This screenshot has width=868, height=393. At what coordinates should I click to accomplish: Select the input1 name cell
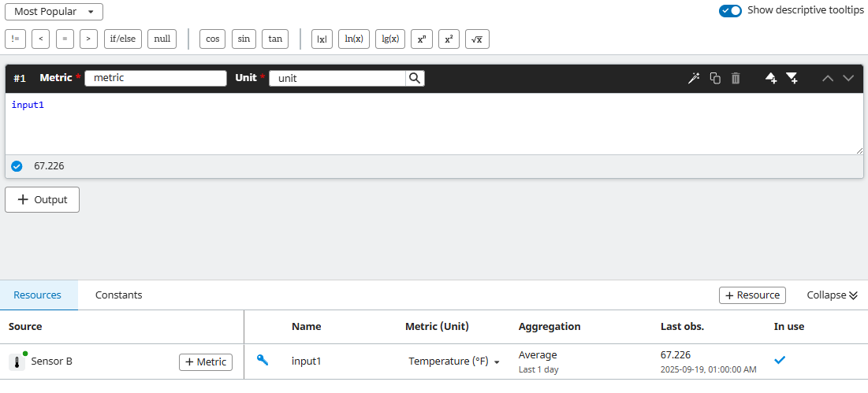(306, 361)
